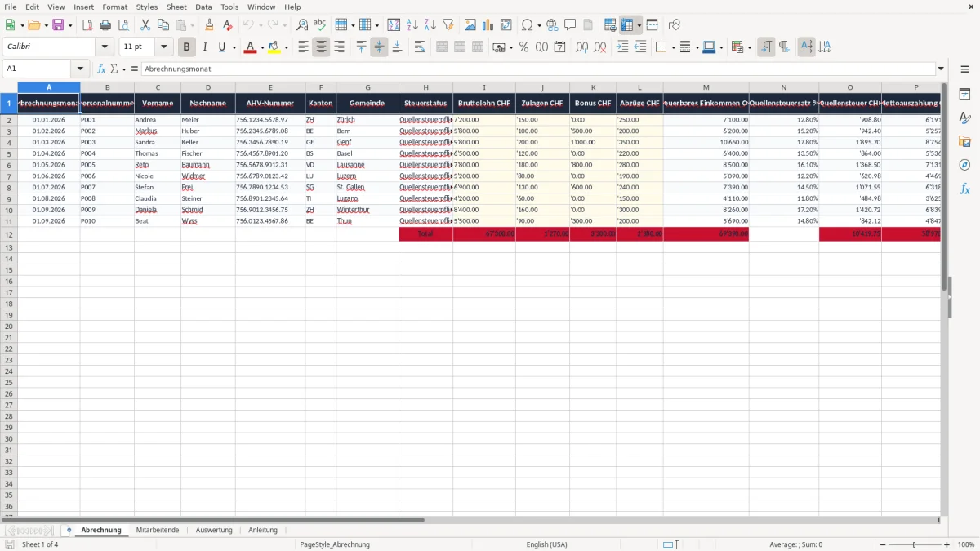Toggle Wrap Text
Screen dimensions: 980x551
[x=420, y=47]
